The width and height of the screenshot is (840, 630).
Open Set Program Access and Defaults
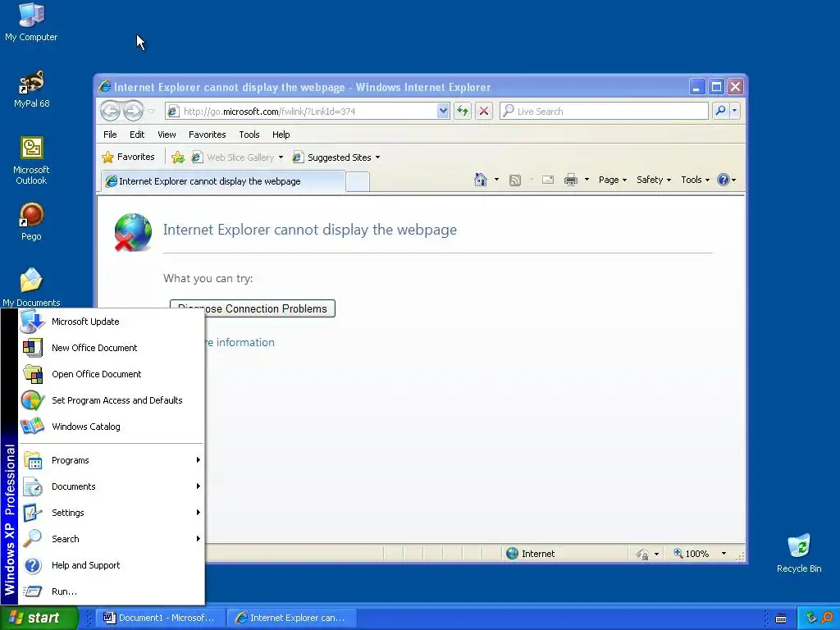[x=112, y=400]
